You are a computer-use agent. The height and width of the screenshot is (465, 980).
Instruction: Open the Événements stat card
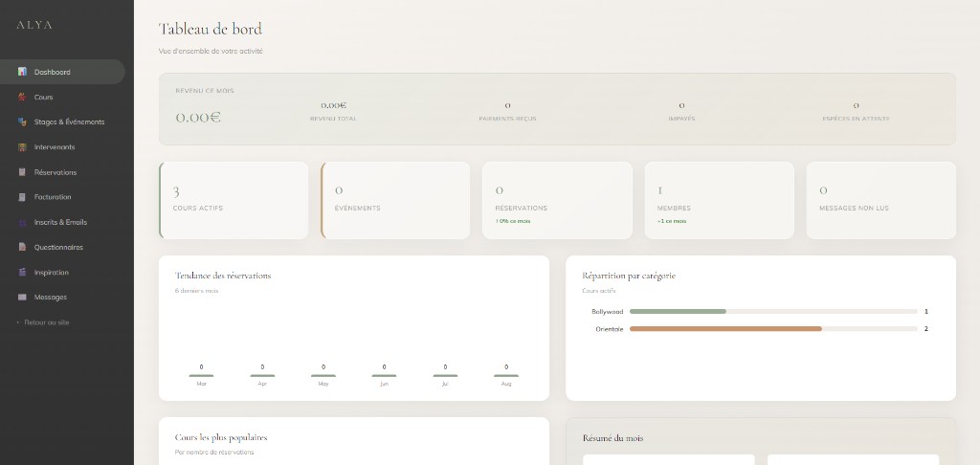(x=395, y=201)
